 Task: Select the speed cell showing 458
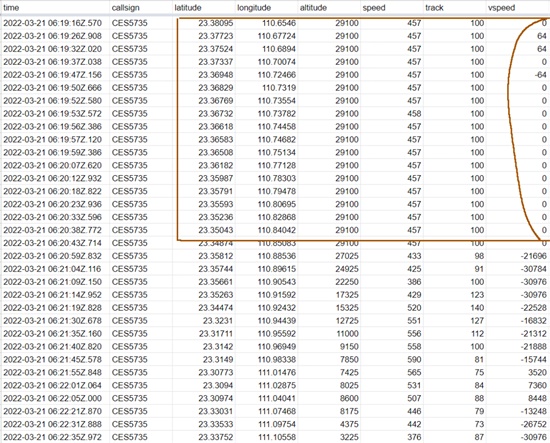392,114
